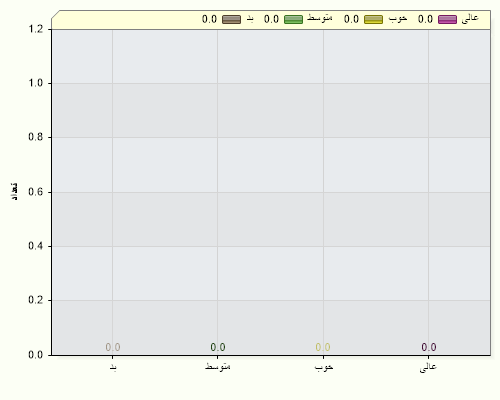Select the بد label in the legend
Image resolution: width=500 pixels, height=400 pixels.
[x=250, y=19]
